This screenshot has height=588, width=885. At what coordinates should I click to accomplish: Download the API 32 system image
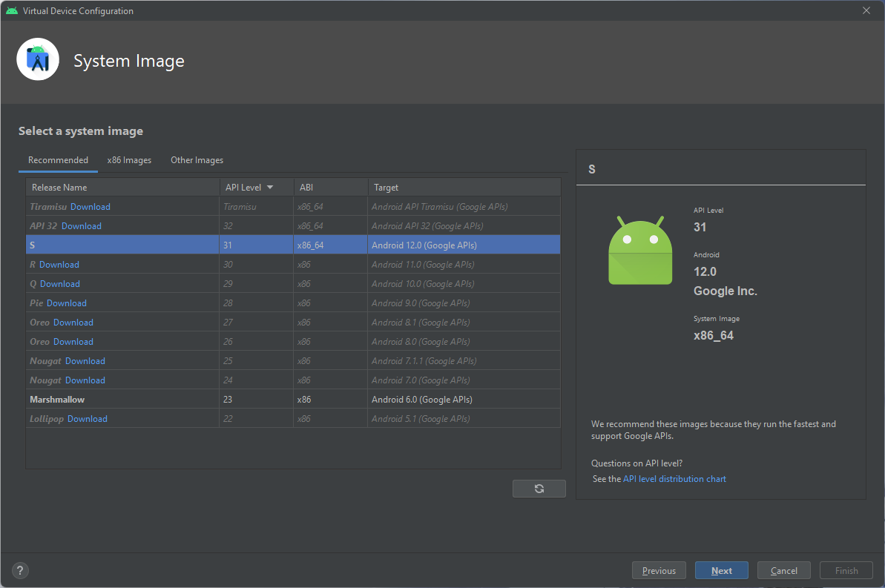[82, 225]
